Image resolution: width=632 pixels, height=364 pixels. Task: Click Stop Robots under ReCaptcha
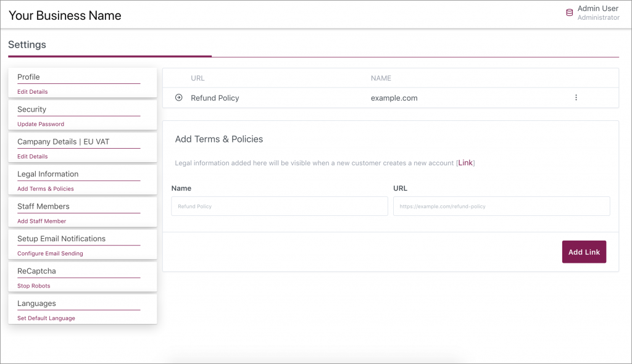click(x=34, y=286)
